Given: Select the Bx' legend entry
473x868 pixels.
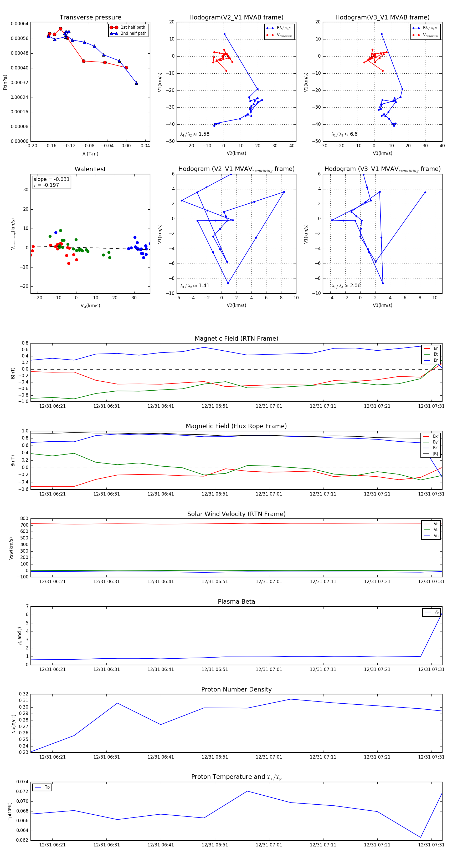Looking at the screenshot, I should 431,436.
